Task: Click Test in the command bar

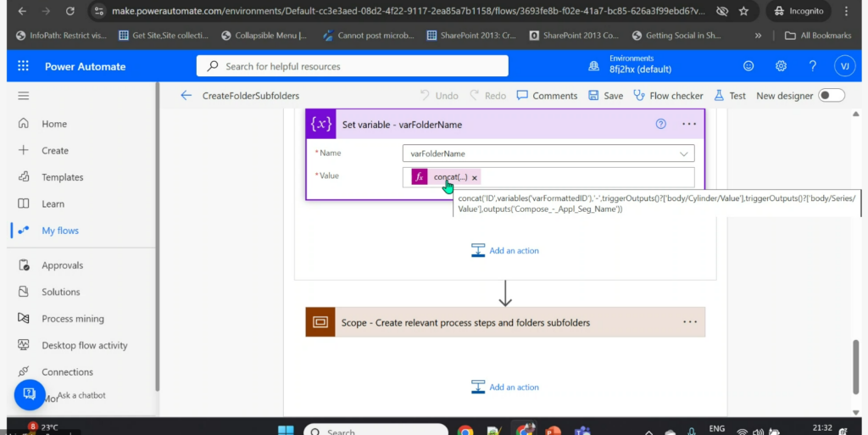Action: point(730,96)
